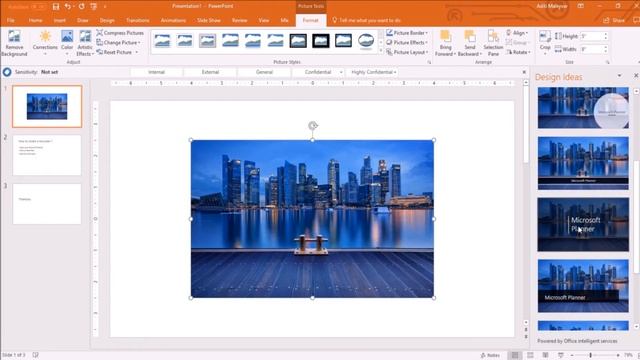This screenshot has height=360, width=640.
Task: Open the Align dropdown
Action: (x=517, y=33)
